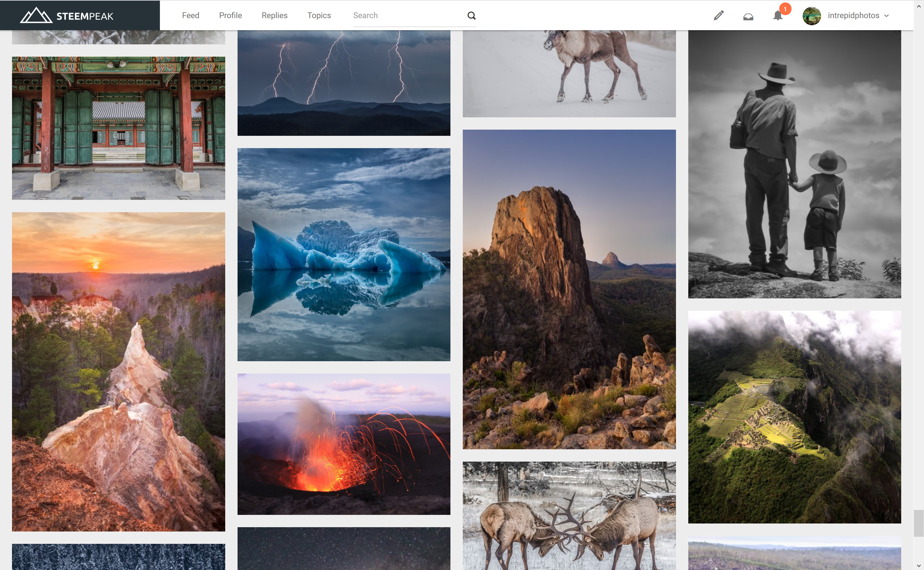Click the red notification count badge
Image resolution: width=924 pixels, height=570 pixels.
(x=785, y=9)
